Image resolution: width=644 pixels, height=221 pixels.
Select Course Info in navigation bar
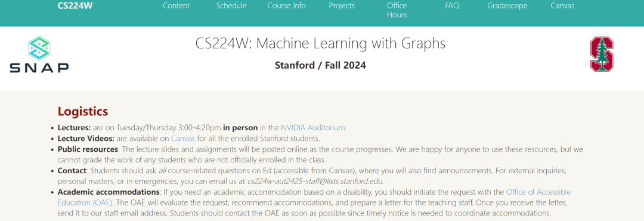click(x=286, y=6)
